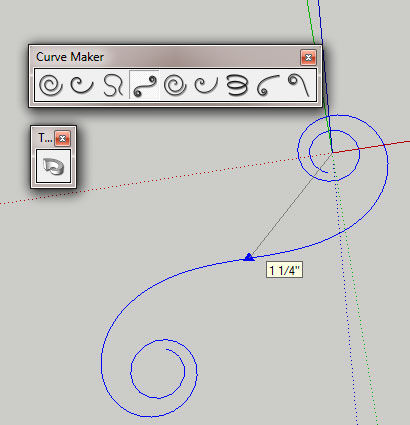Click the 1 1/4" measurement tooltip
This screenshot has width=410, height=425.
point(284,270)
